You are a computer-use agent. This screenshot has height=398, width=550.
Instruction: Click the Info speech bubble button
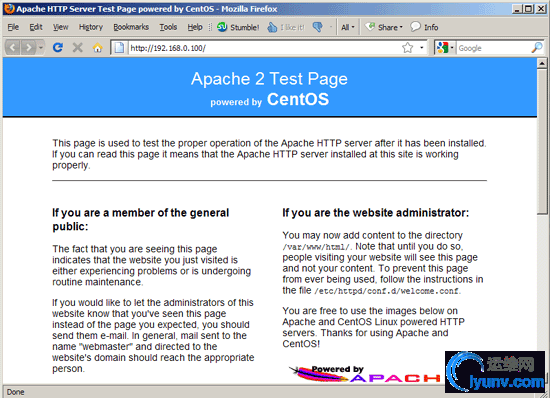pos(424,27)
